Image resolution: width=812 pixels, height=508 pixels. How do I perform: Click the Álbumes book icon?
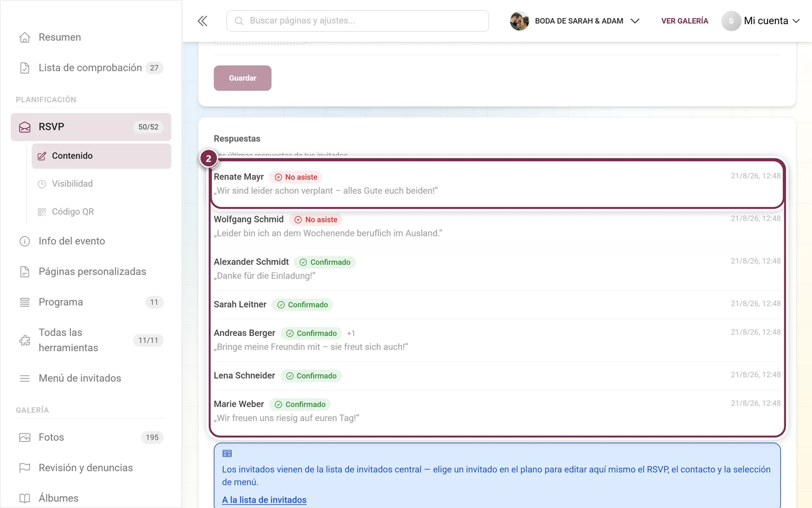pos(25,498)
